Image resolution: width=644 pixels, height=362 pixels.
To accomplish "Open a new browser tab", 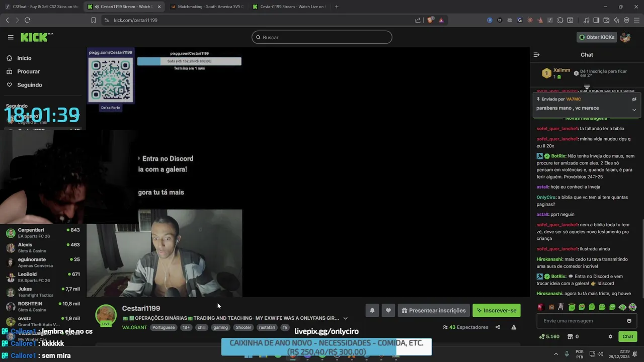I will (337, 7).
